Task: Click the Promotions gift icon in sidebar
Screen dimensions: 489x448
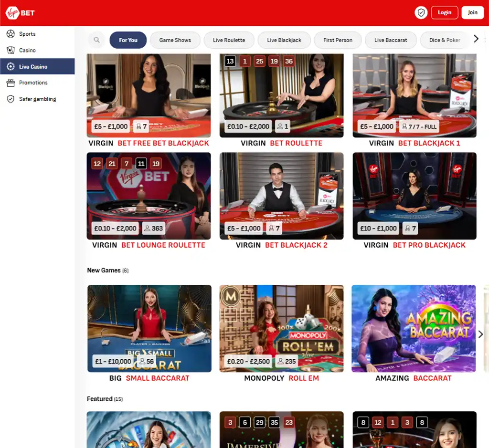Action: pyautogui.click(x=11, y=83)
